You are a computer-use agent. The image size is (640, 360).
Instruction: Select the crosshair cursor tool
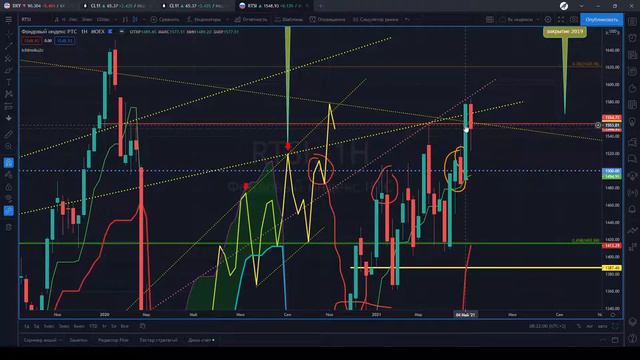9,34
